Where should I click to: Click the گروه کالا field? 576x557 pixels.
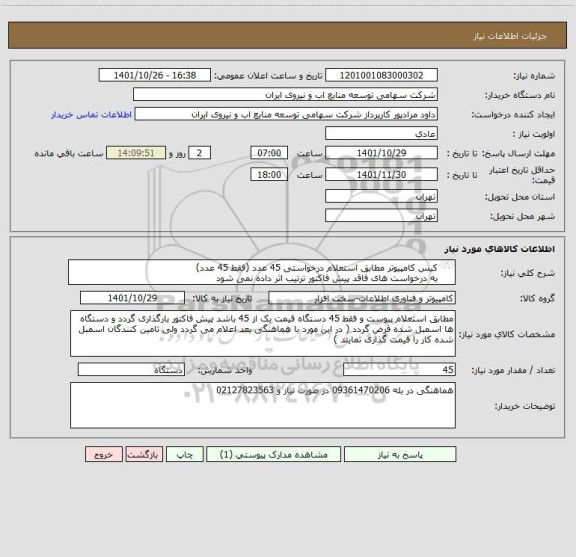click(x=362, y=298)
